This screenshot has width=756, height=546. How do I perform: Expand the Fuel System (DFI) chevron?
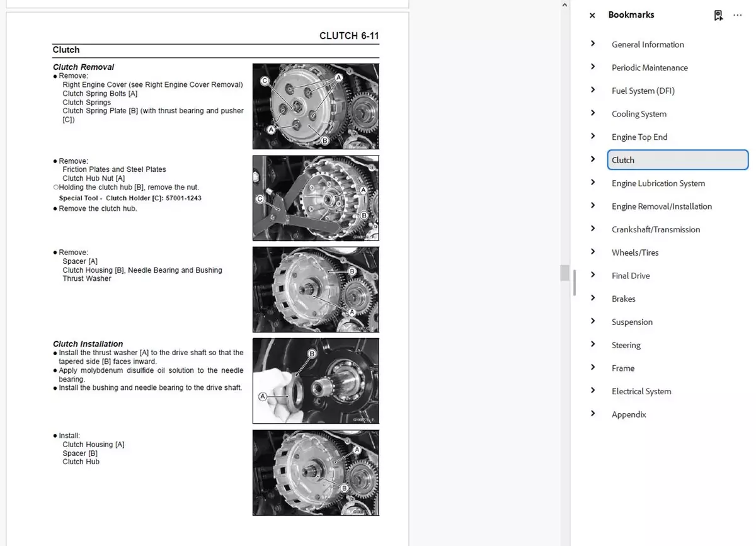tap(593, 90)
